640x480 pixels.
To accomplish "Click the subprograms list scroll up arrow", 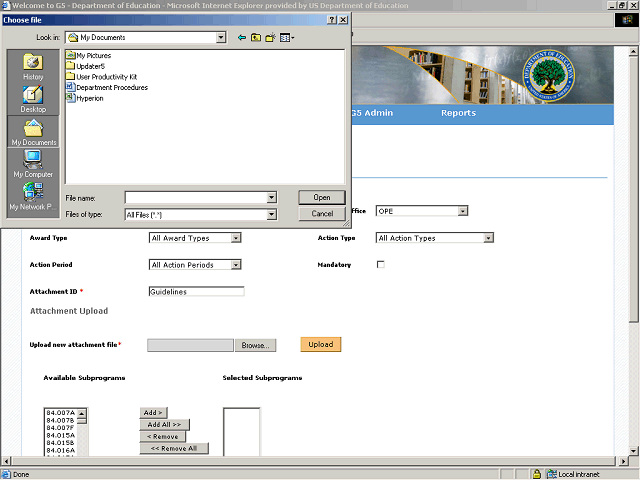I will click(x=82, y=413).
